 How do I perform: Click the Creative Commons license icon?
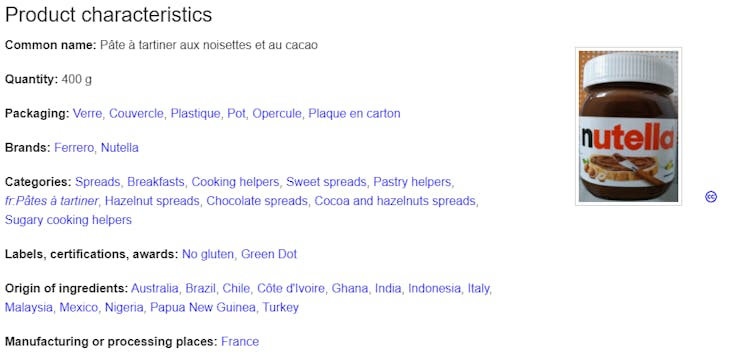(x=711, y=197)
